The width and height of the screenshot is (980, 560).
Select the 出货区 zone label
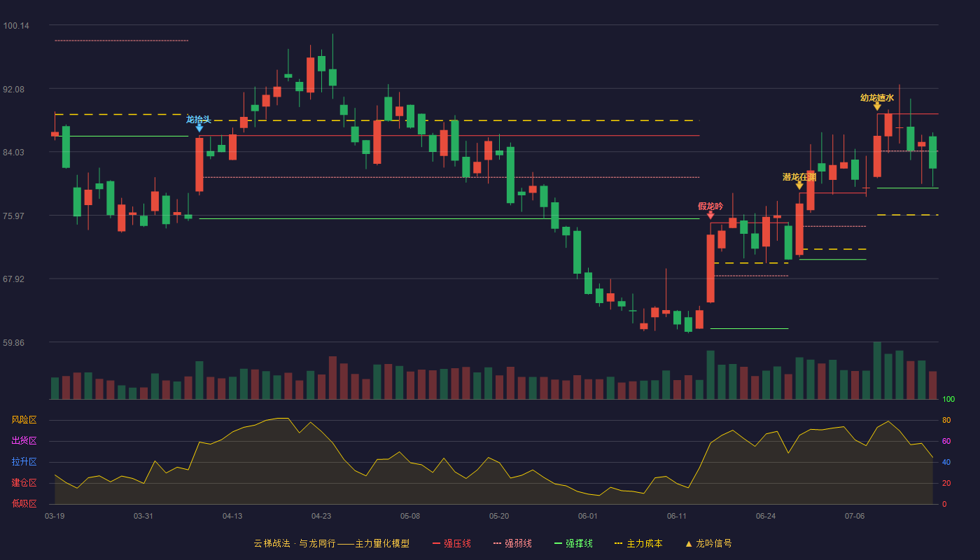pos(24,441)
